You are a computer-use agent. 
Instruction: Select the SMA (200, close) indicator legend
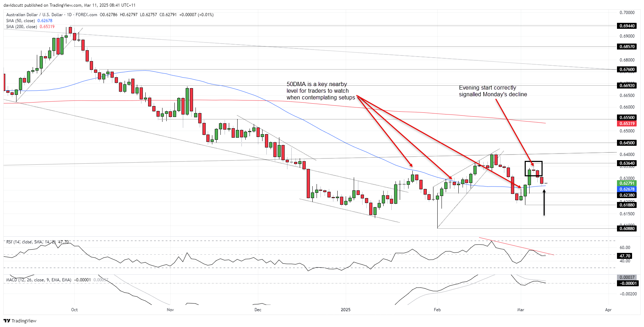tap(30, 27)
